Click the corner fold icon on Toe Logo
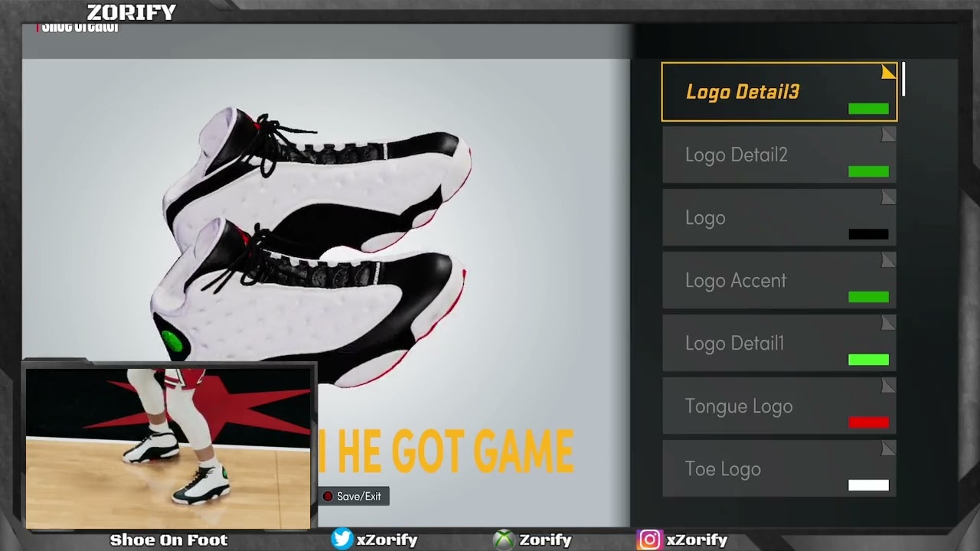This screenshot has height=551, width=980. click(x=889, y=448)
